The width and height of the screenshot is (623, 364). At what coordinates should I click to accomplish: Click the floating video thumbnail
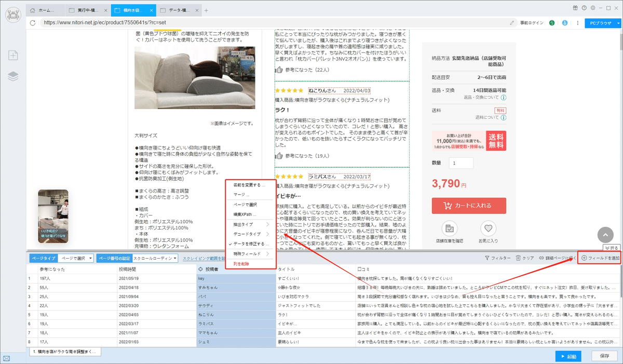(53, 215)
